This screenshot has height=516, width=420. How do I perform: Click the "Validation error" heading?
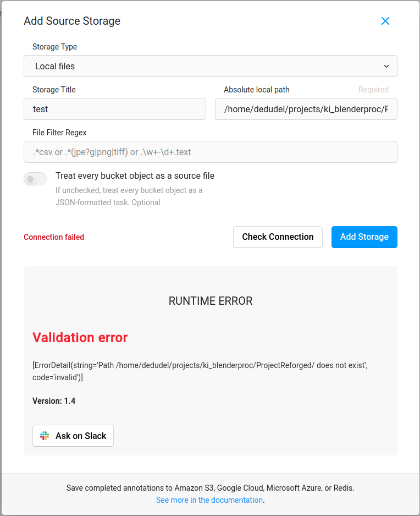click(x=80, y=337)
